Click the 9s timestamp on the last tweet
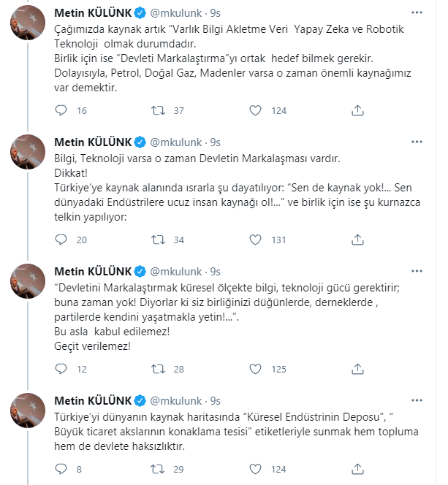The height and width of the screenshot is (485, 448). tap(214, 400)
